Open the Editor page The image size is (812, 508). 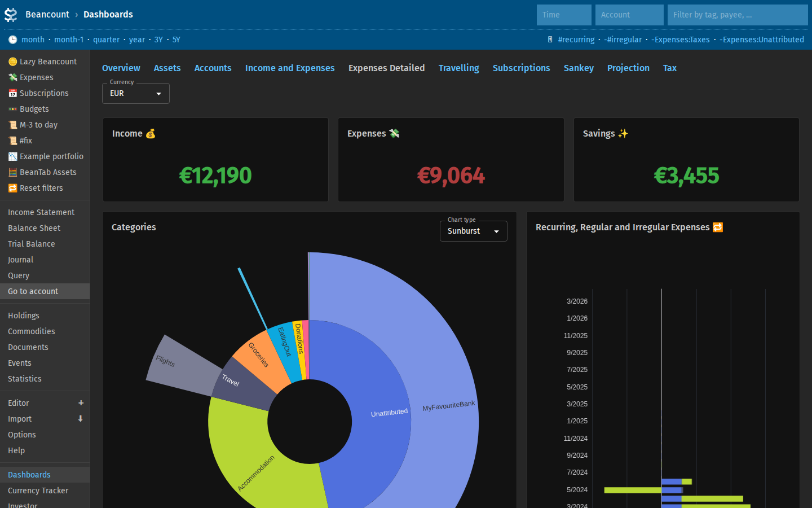pyautogui.click(x=37, y=403)
